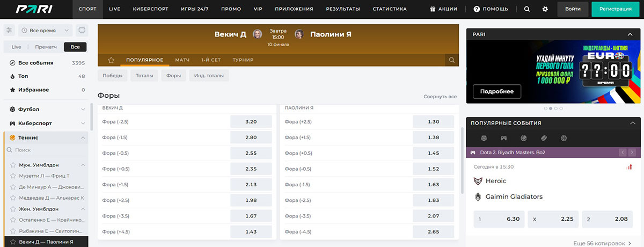Click the statistics bar icon for Heroic match
The height and width of the screenshot is (247, 644).
coord(629,166)
